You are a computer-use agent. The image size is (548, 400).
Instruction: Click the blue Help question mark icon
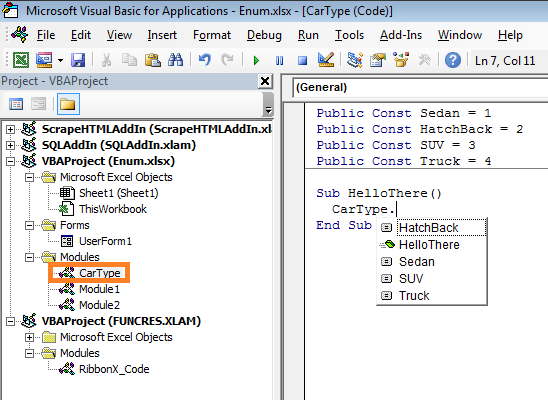click(453, 60)
